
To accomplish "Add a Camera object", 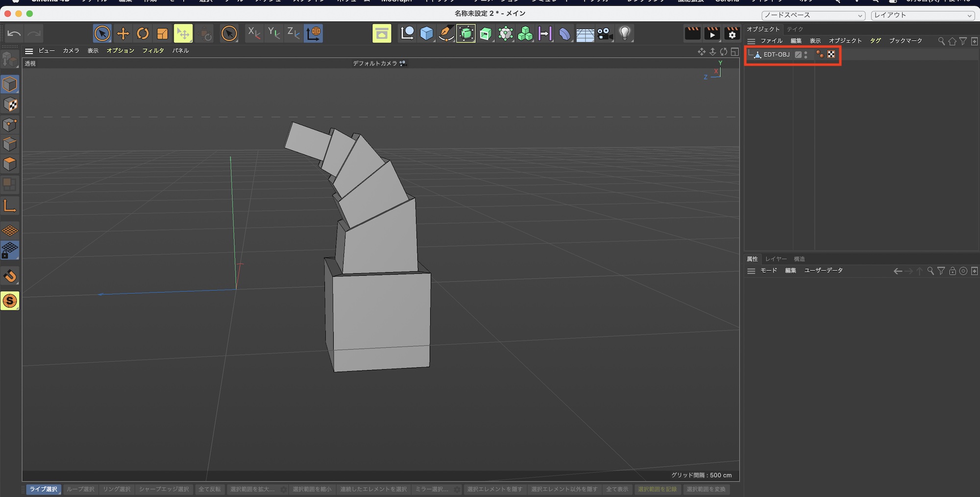I will click(605, 33).
